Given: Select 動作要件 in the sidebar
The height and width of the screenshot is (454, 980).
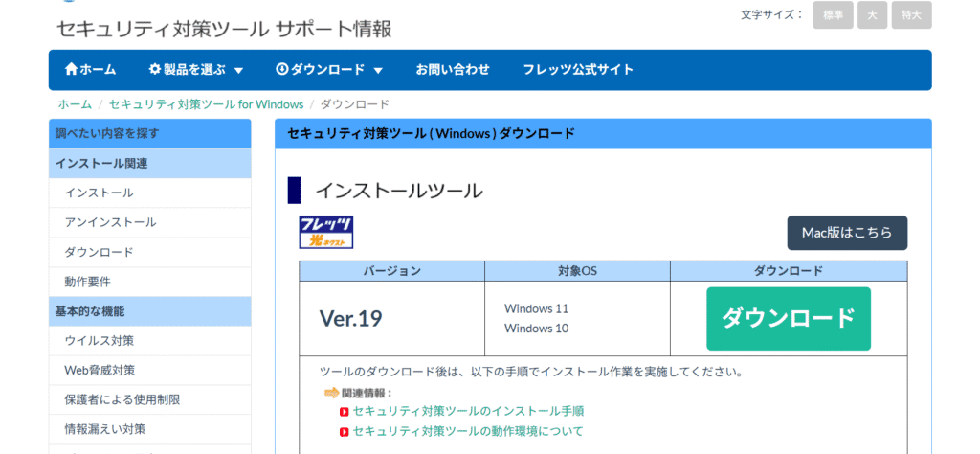Looking at the screenshot, I should point(150,282).
